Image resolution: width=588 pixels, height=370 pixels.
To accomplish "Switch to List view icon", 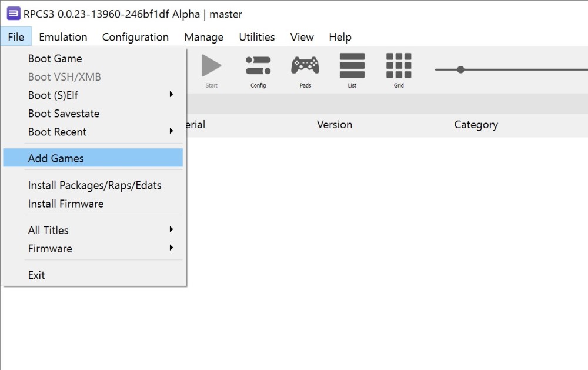I will coord(352,66).
